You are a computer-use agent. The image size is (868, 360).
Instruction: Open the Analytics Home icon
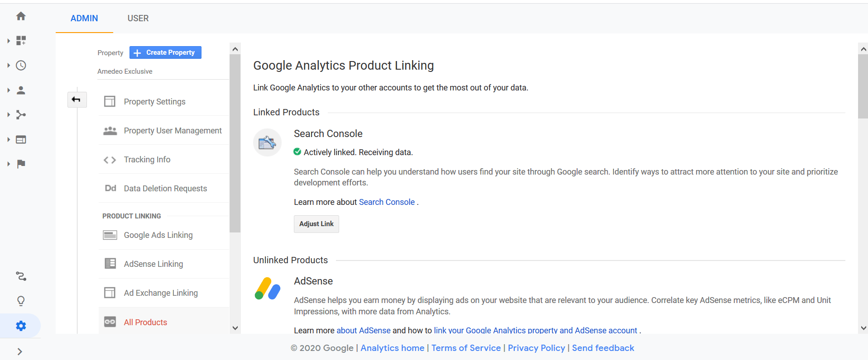pos(21,16)
